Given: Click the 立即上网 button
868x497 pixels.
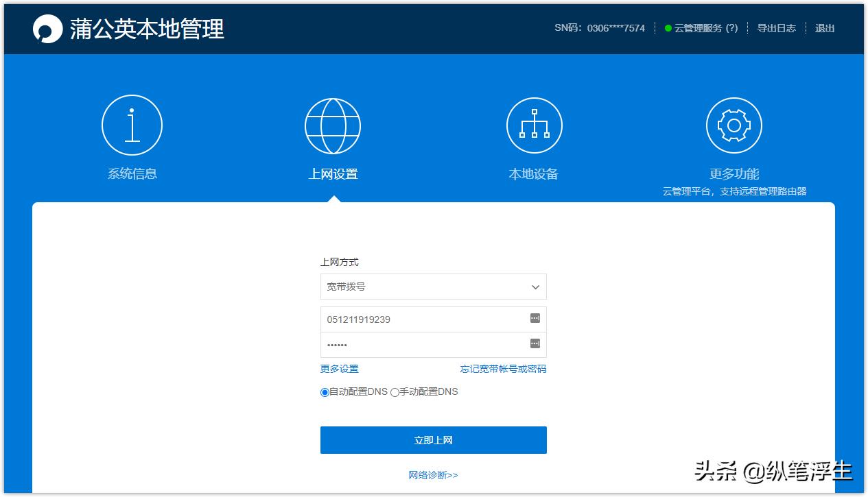Looking at the screenshot, I should (433, 440).
